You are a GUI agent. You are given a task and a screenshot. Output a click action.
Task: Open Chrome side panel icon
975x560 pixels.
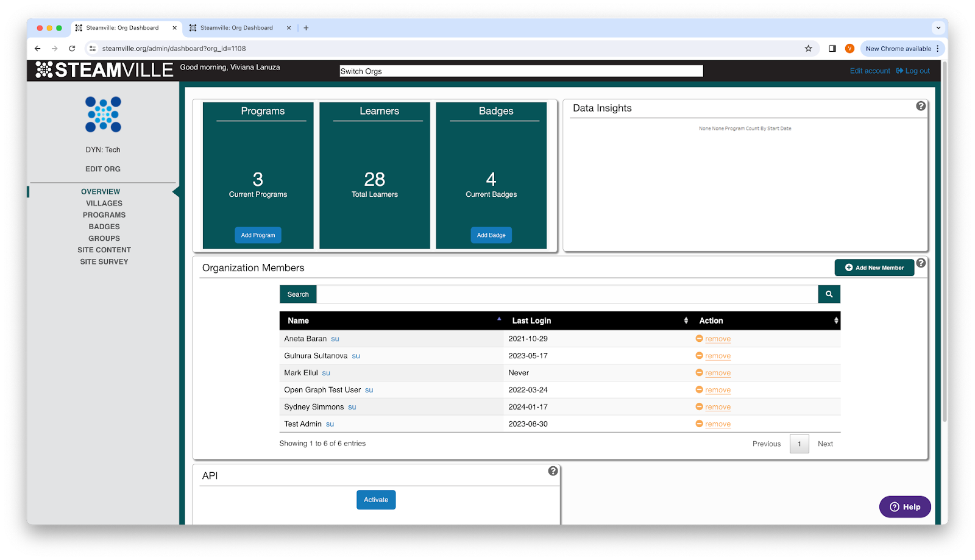coord(832,49)
